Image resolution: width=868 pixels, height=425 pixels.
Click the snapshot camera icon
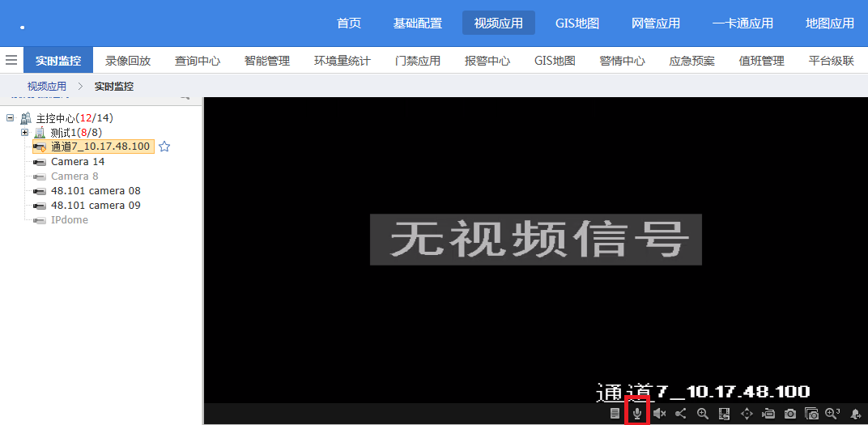[x=789, y=414]
